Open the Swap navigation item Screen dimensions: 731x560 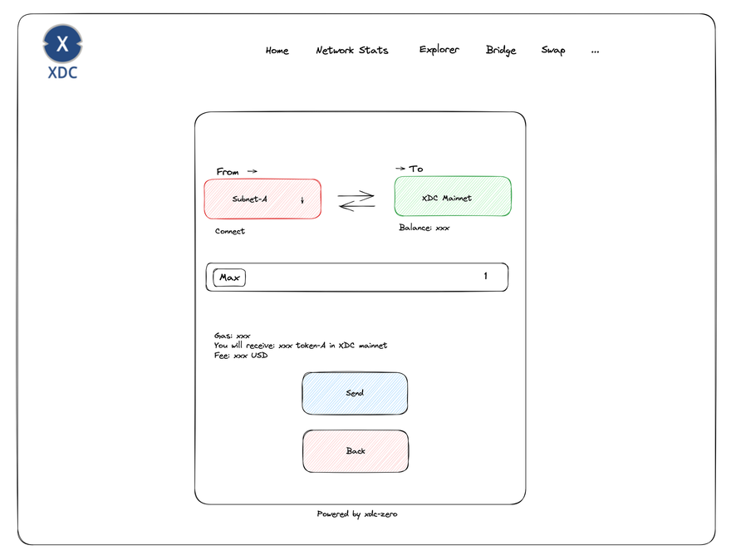(x=553, y=51)
